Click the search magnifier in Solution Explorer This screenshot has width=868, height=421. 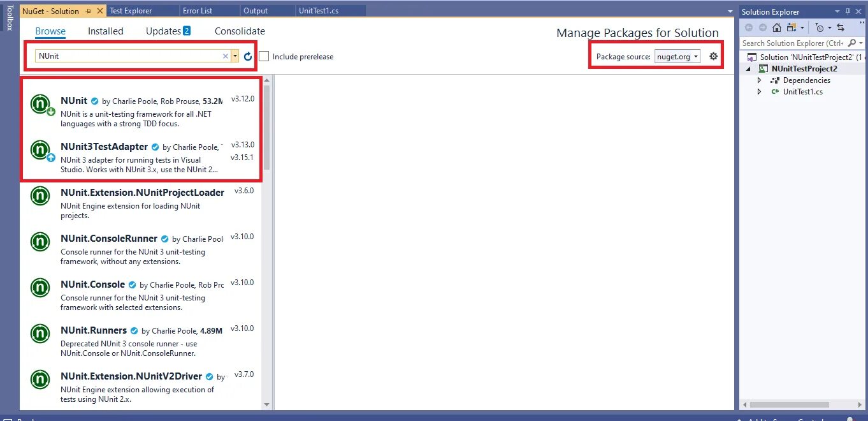pyautogui.click(x=851, y=43)
